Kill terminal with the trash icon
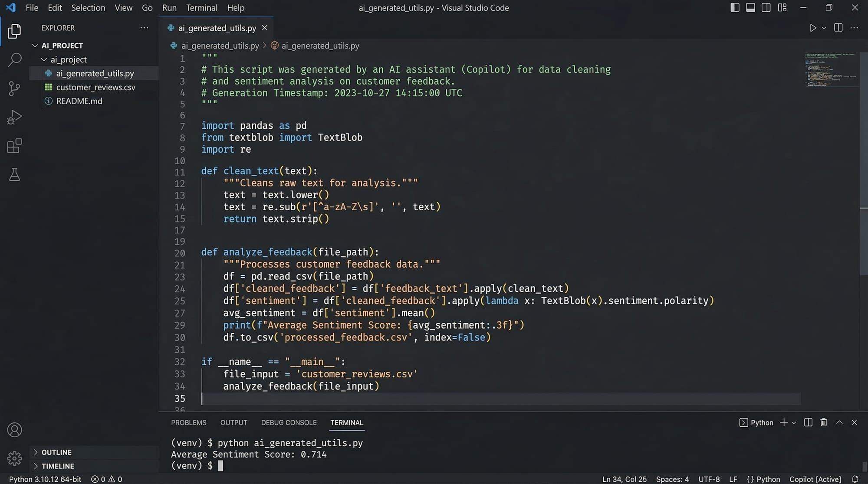Screen dimensions: 868x484 (823, 422)
